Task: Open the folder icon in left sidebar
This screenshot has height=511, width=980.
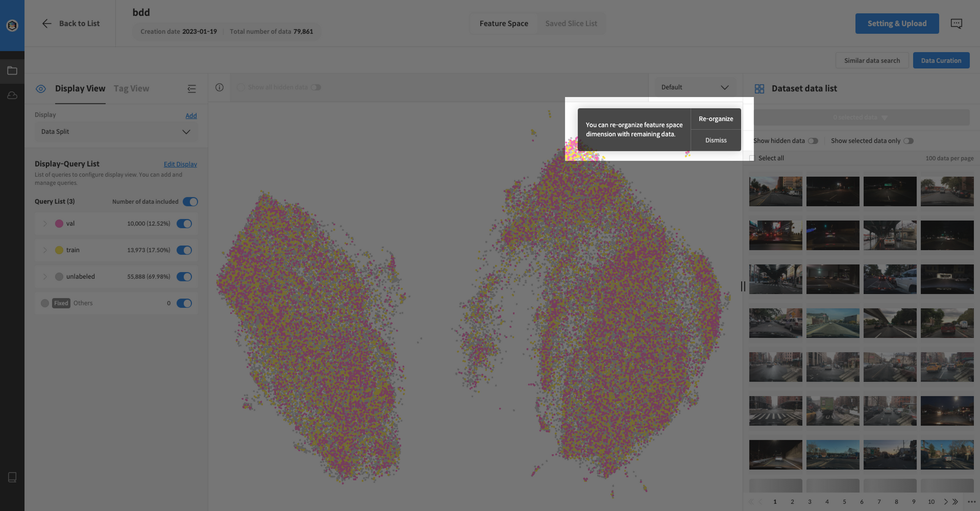Action: coord(12,71)
